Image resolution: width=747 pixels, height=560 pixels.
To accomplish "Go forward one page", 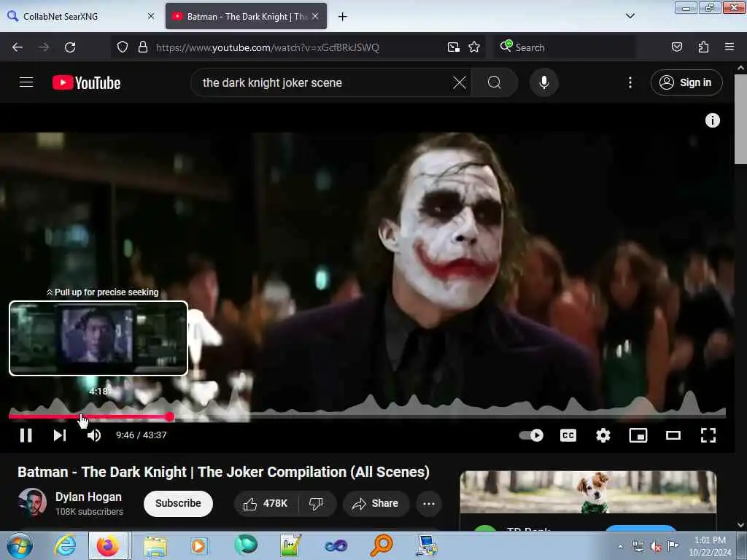I will point(44,47).
